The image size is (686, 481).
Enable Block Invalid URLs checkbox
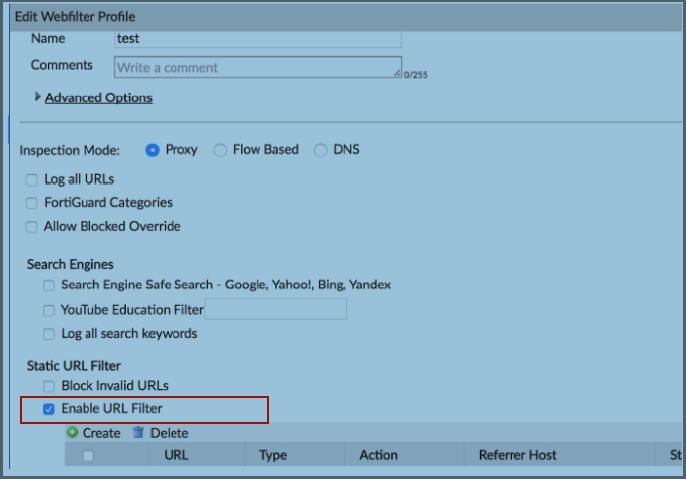(49, 386)
